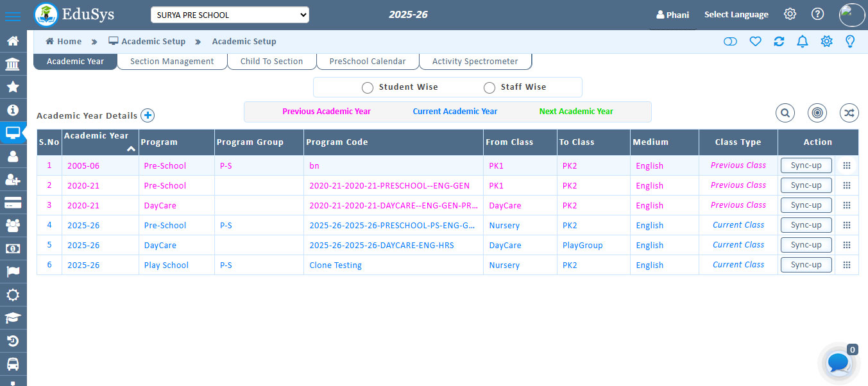This screenshot has width=868, height=386.
Task: Click the heart favorites icon
Action: [x=755, y=42]
